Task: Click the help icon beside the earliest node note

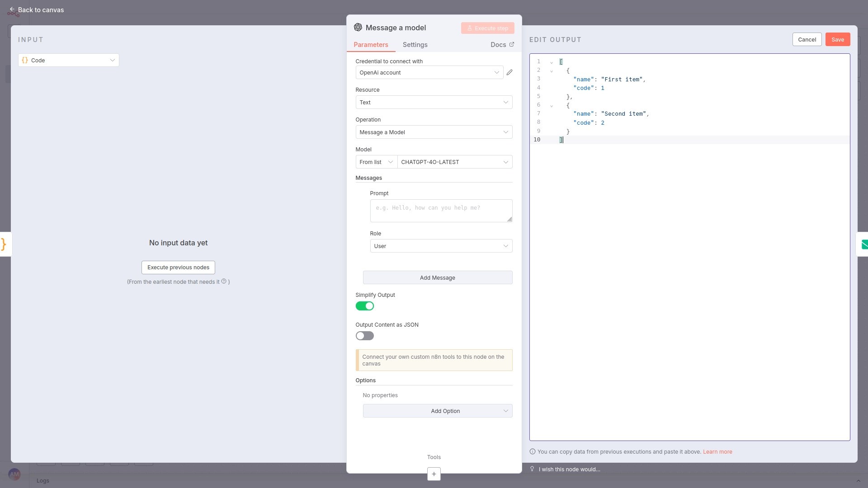Action: [x=224, y=281]
